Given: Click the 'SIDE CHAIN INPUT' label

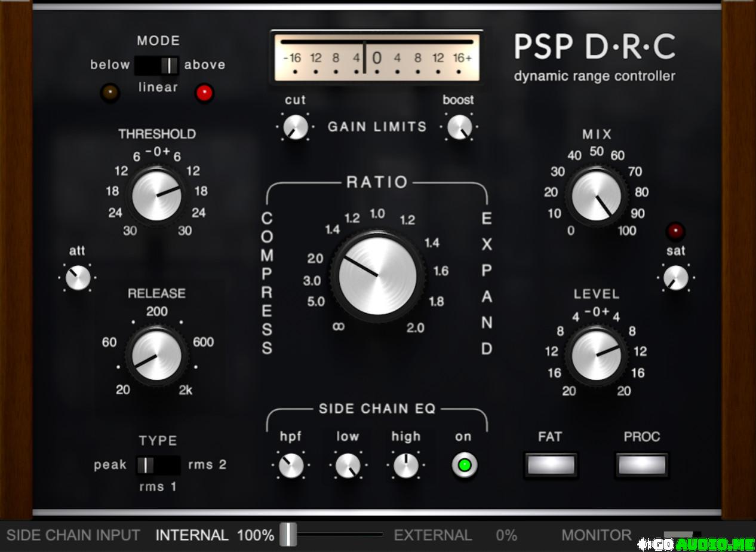Looking at the screenshot, I should coord(73,535).
